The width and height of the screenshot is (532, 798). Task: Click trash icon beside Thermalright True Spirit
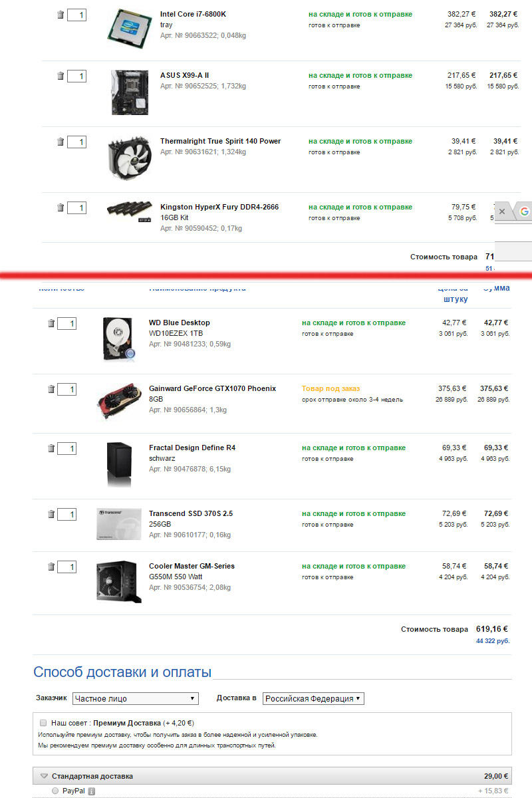click(x=61, y=142)
